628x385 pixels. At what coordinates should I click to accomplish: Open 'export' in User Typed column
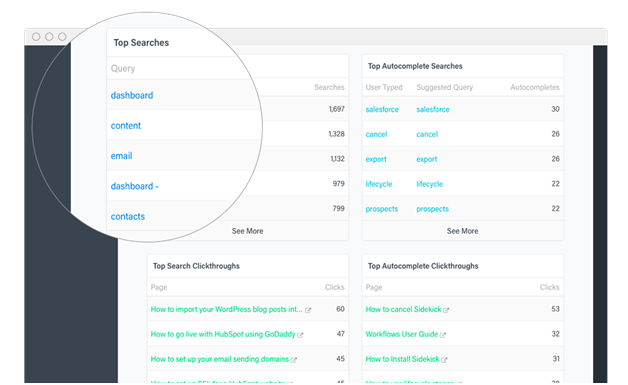click(x=376, y=159)
